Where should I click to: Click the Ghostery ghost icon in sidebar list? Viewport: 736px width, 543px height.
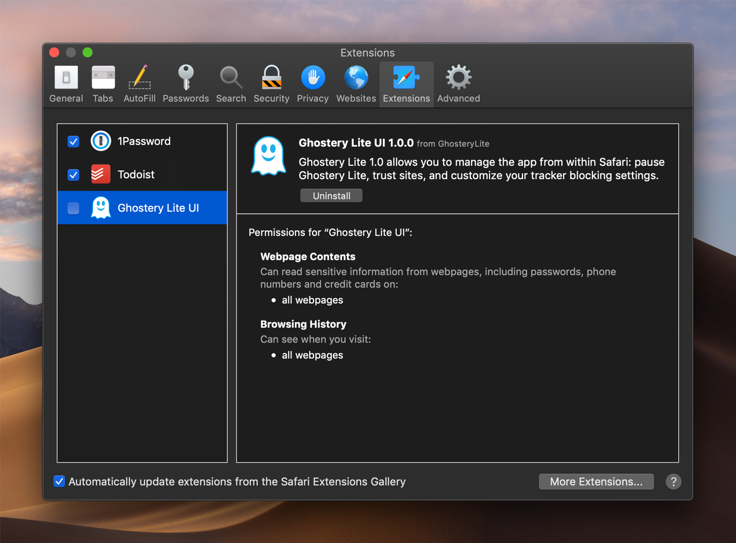[100, 207]
